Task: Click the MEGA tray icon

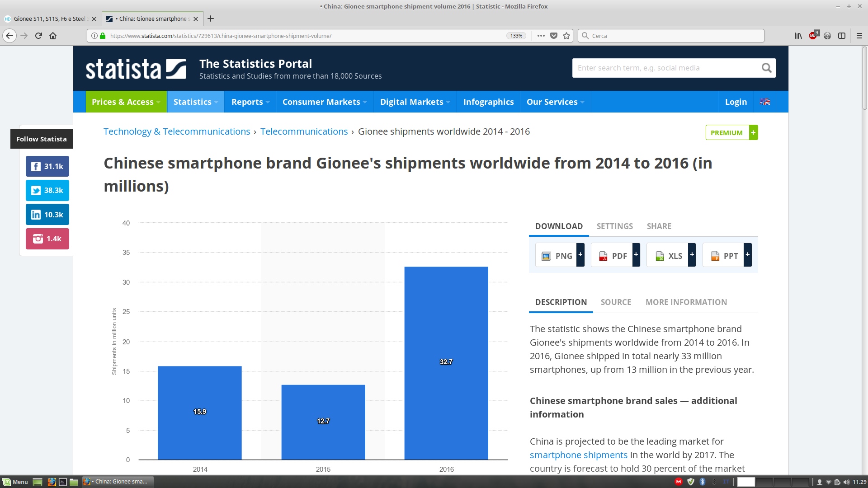Action: (x=679, y=482)
